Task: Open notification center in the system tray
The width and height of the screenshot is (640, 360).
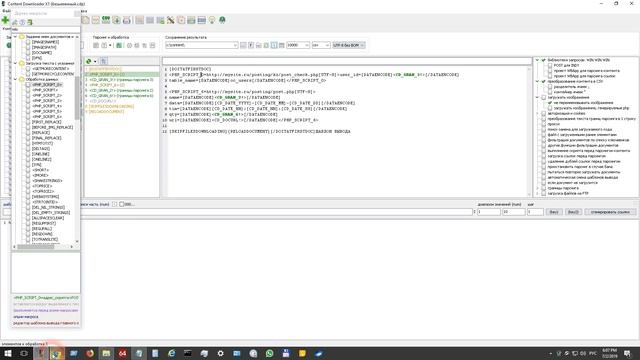Action: click(627, 353)
